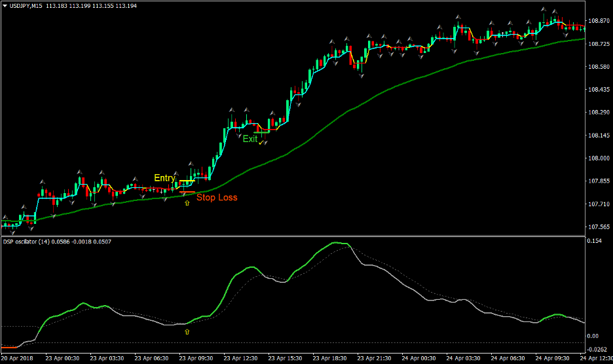Click the orange Stop Loss label

tap(217, 198)
